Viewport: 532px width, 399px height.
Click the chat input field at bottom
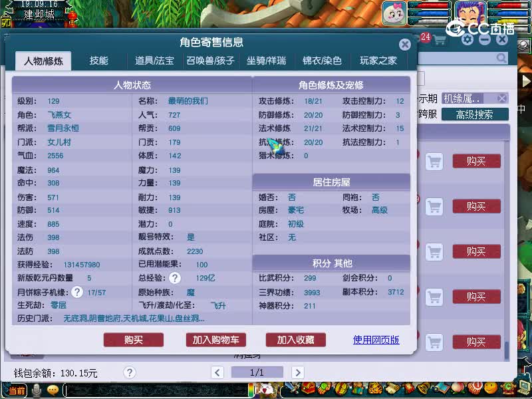(x=156, y=390)
